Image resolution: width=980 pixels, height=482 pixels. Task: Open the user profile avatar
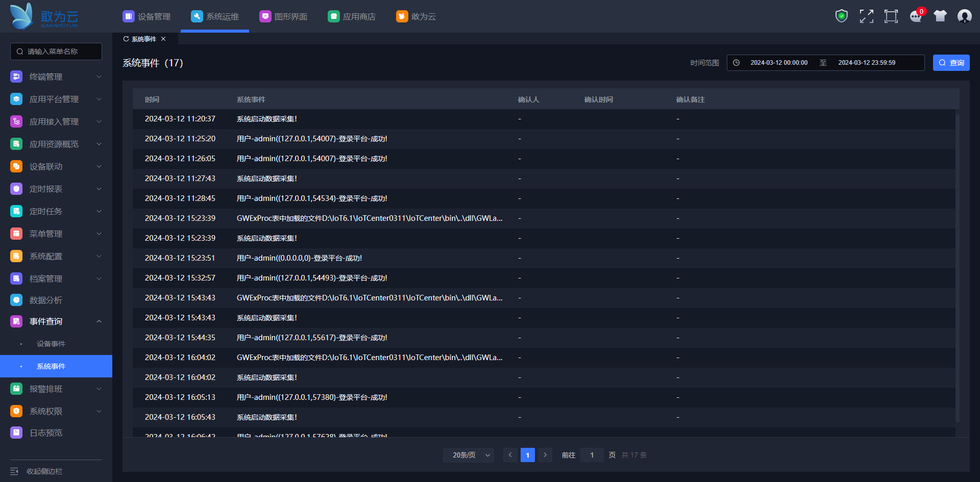pos(964,16)
